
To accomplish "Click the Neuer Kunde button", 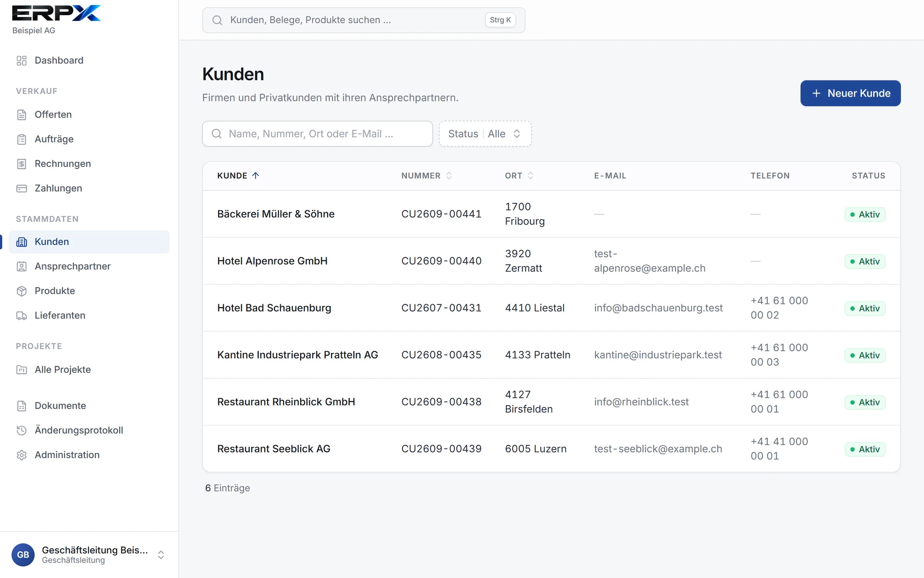I will pos(850,93).
